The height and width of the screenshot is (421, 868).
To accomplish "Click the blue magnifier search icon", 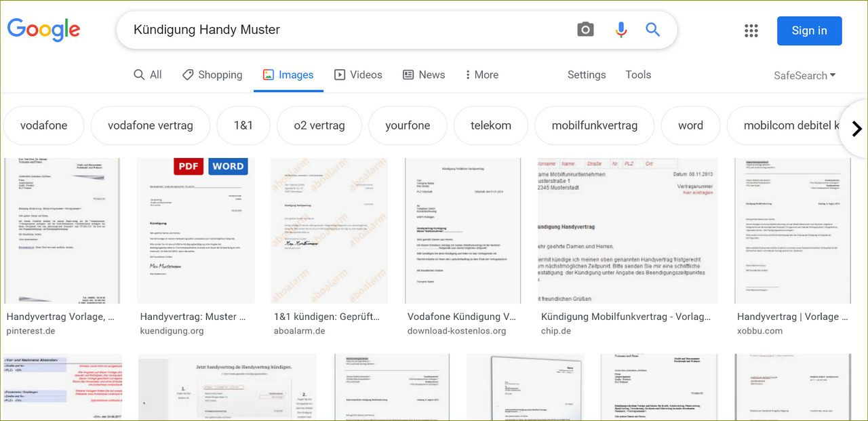I will [x=652, y=30].
